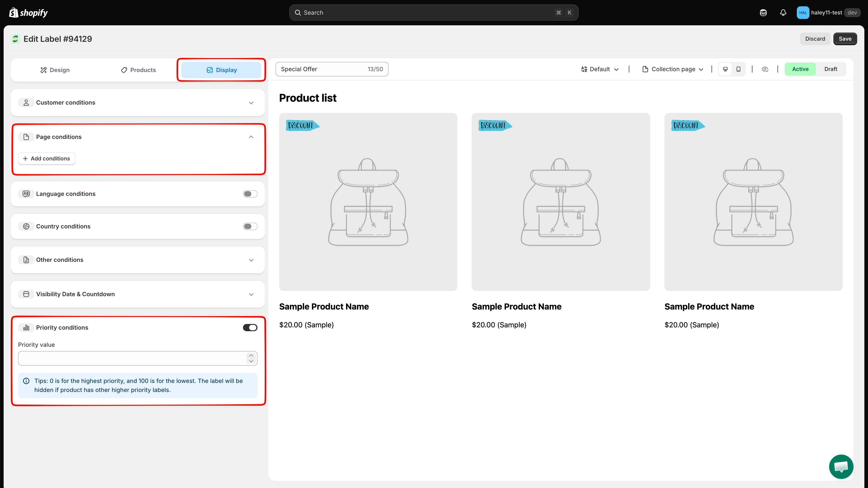Click the Customer conditions person icon
Viewport: 868px width, 488px height.
click(26, 102)
